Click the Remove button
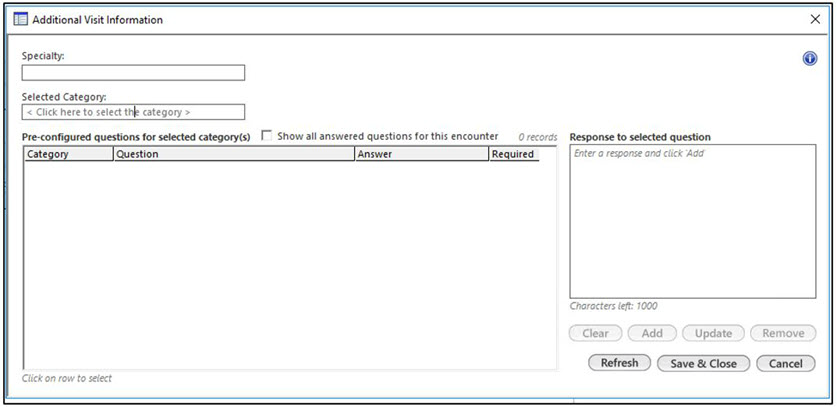837x407 pixels. pos(783,333)
